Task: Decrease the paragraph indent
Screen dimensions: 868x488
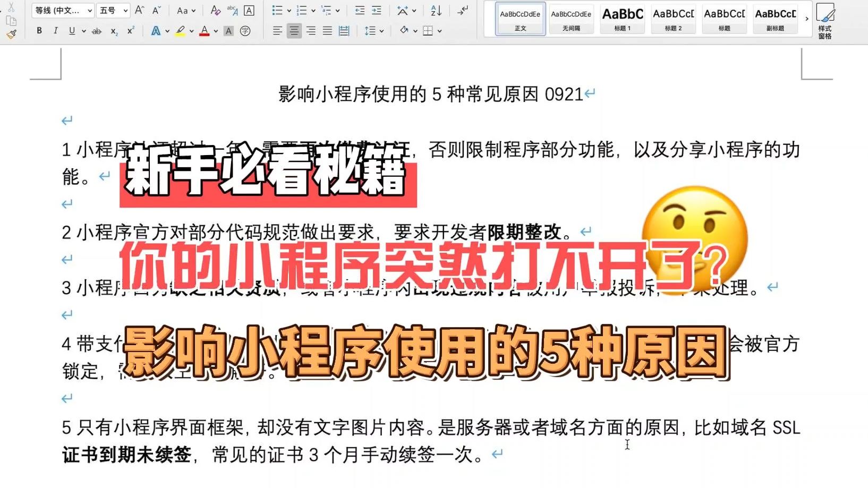Action: [360, 10]
